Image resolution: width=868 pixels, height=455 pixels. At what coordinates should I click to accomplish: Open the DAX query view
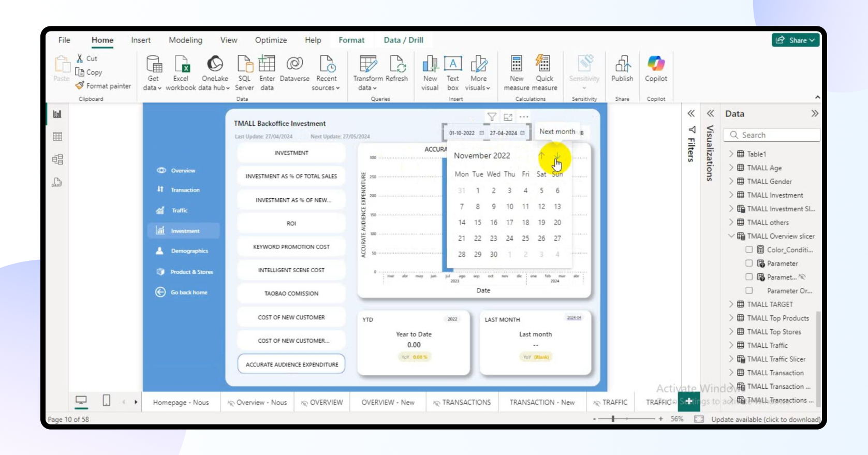click(x=57, y=182)
